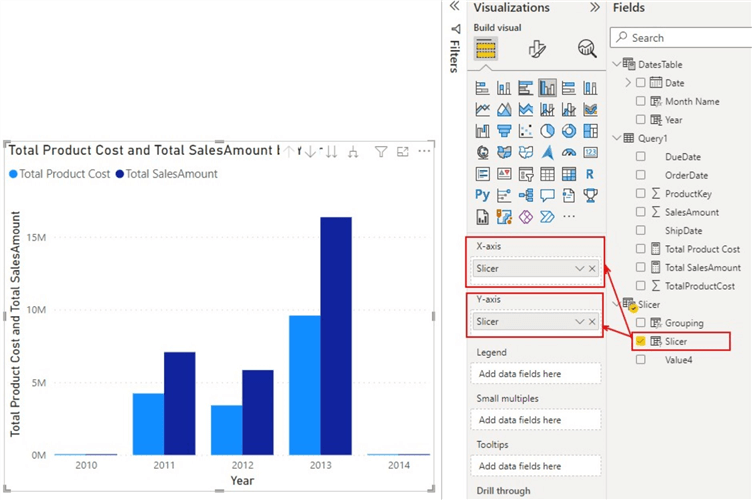This screenshot has width=752, height=500.
Task: Check the ProductKey field
Action: pyautogui.click(x=640, y=193)
